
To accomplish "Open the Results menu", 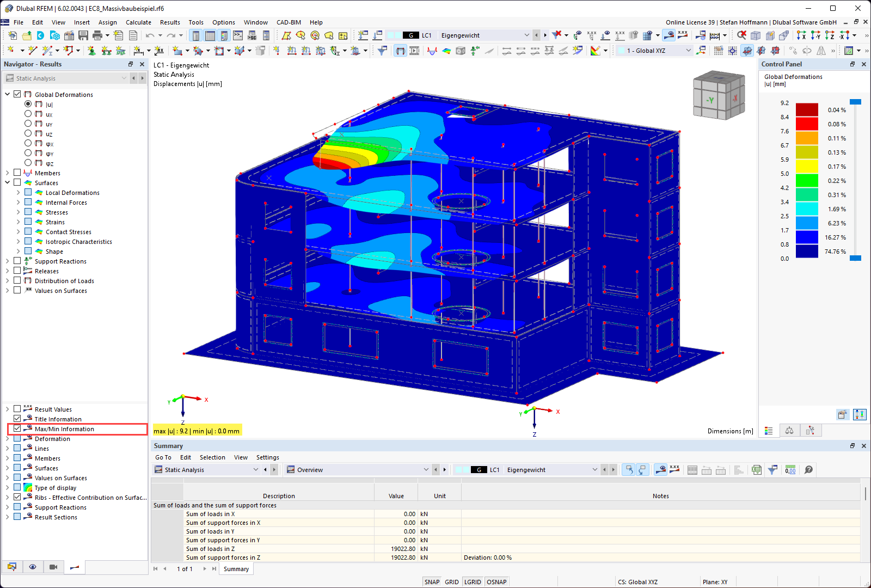I will (170, 22).
